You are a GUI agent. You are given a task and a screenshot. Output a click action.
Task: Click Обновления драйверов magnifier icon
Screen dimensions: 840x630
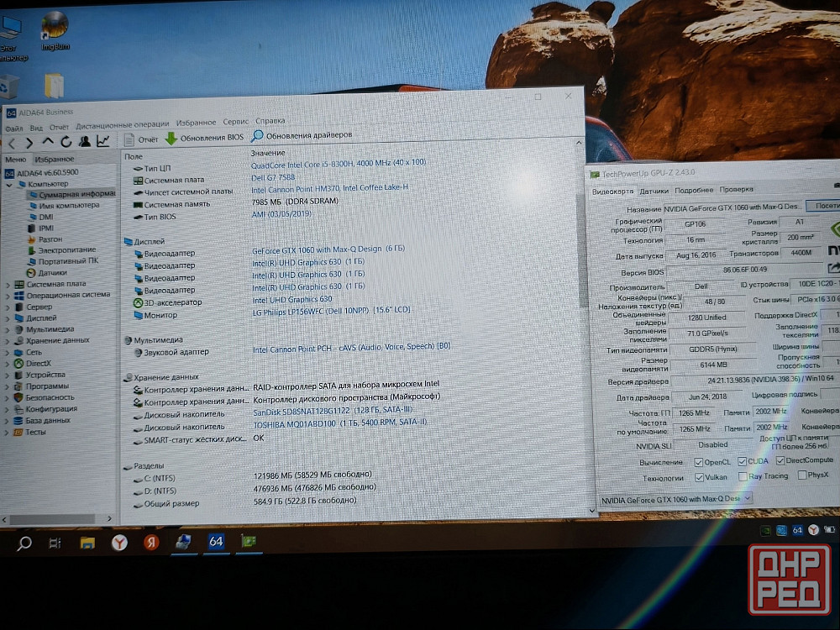257,135
